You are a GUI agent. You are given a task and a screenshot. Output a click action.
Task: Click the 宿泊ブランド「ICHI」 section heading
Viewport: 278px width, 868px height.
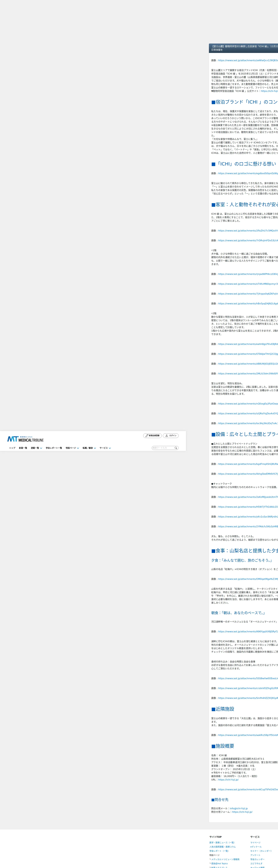245,102
